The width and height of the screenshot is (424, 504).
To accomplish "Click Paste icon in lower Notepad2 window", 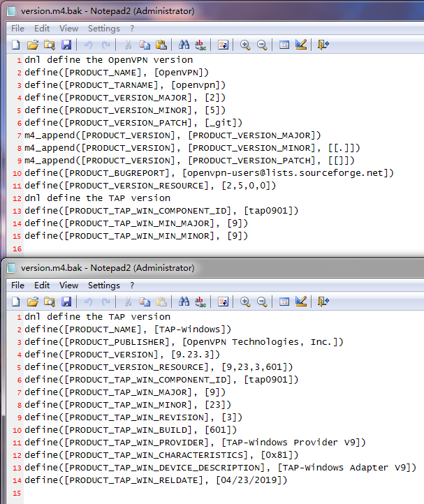I will pos(161,302).
